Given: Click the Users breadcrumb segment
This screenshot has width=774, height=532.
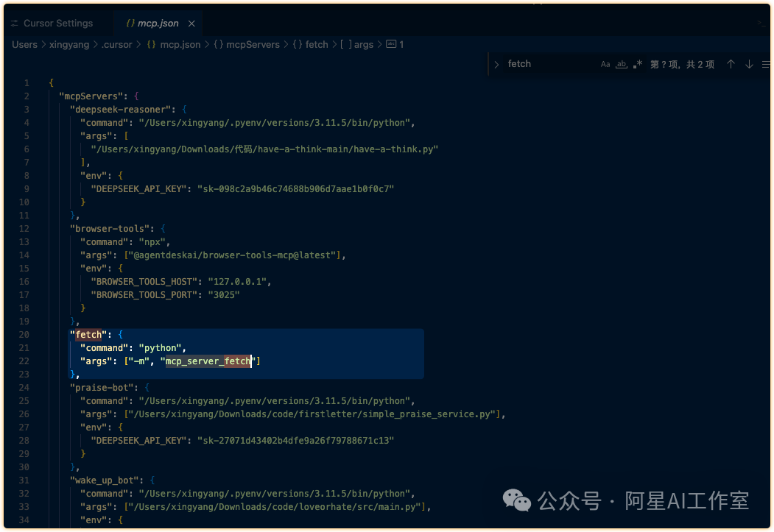Looking at the screenshot, I should [x=25, y=44].
